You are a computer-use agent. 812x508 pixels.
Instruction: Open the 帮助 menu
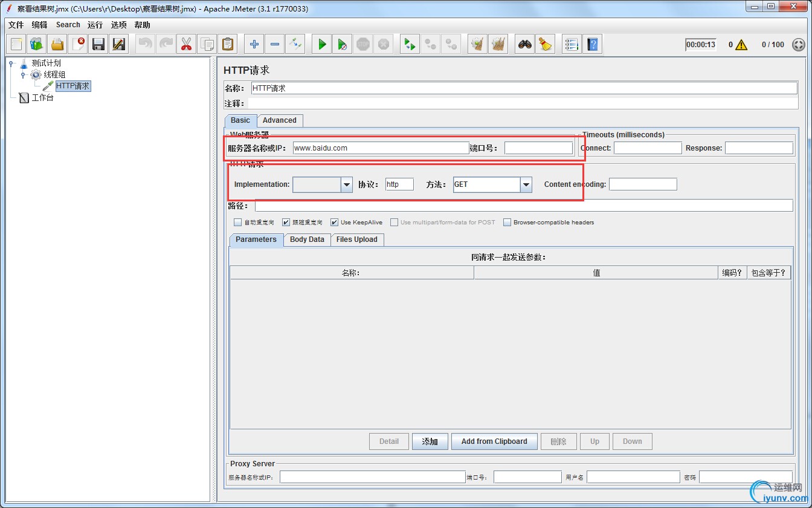(143, 25)
